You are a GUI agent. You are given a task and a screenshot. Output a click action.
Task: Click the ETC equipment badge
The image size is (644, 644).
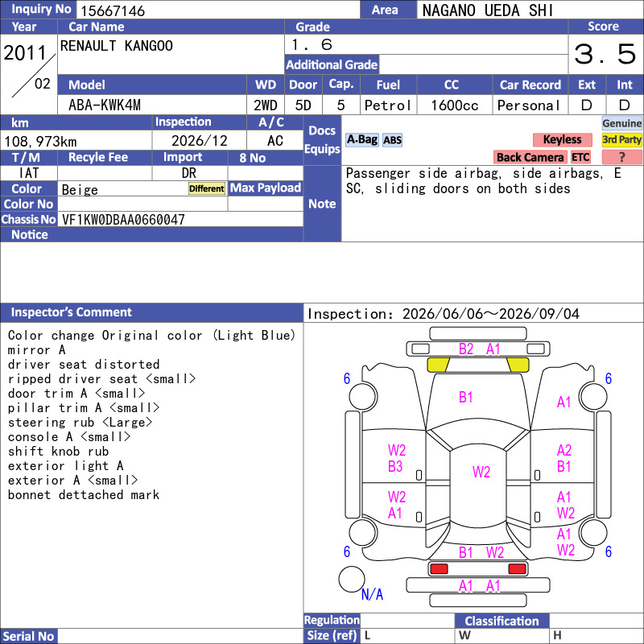pos(580,157)
